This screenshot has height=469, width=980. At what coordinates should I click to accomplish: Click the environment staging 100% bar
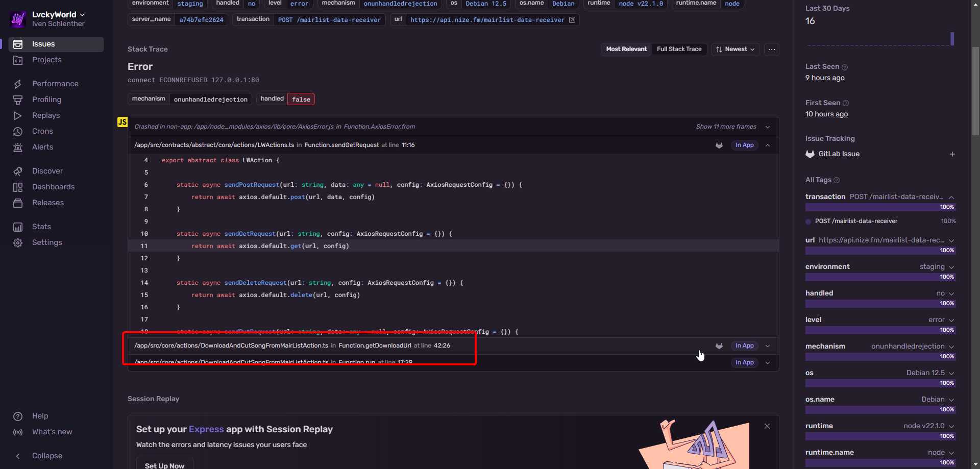tap(880, 277)
